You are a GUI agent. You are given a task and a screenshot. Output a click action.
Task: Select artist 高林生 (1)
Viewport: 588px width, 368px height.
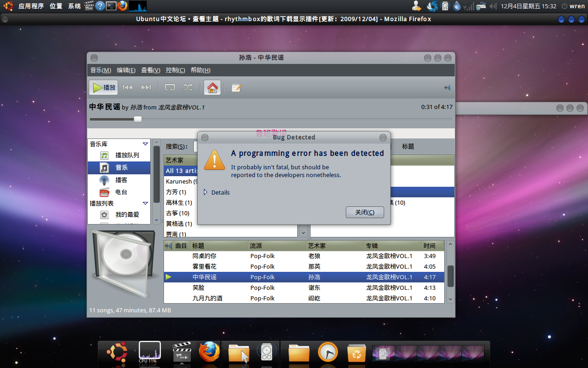tap(181, 202)
